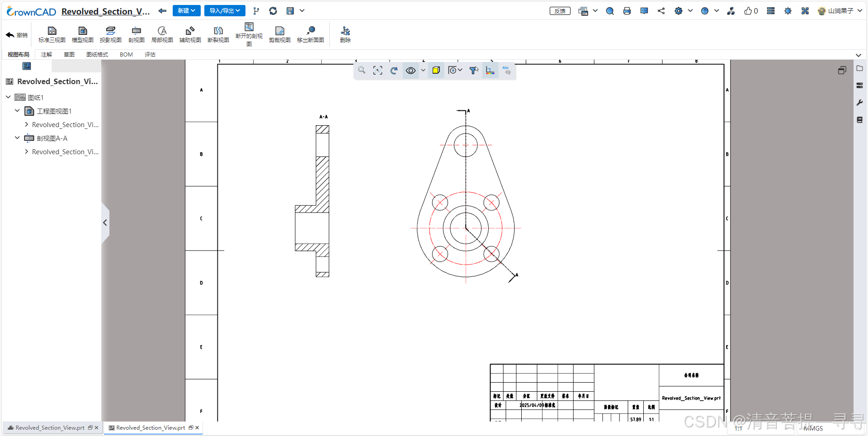This screenshot has width=868, height=436.
Task: Click the 移出断面图 removed section tool
Action: 311,34
